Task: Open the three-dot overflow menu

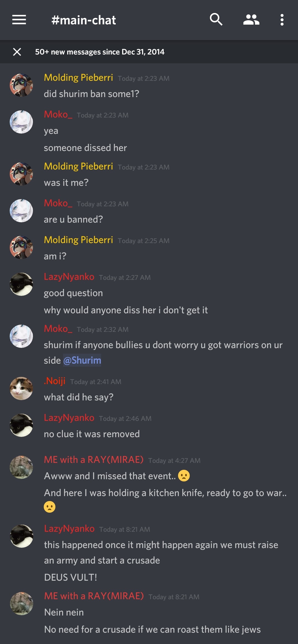Action: (282, 20)
